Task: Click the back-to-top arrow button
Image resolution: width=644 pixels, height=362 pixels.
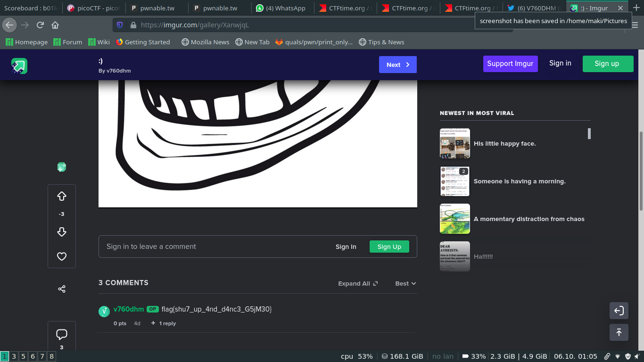Action: point(619,332)
